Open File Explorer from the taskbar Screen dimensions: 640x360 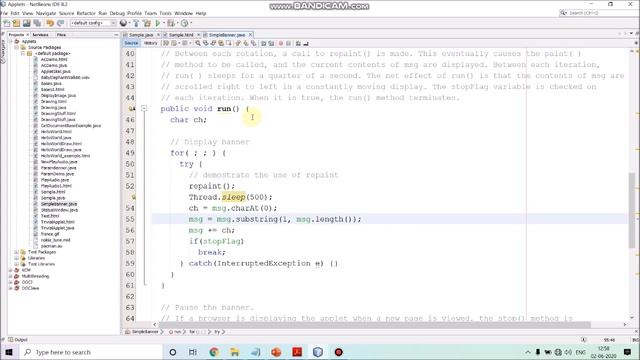point(235,352)
